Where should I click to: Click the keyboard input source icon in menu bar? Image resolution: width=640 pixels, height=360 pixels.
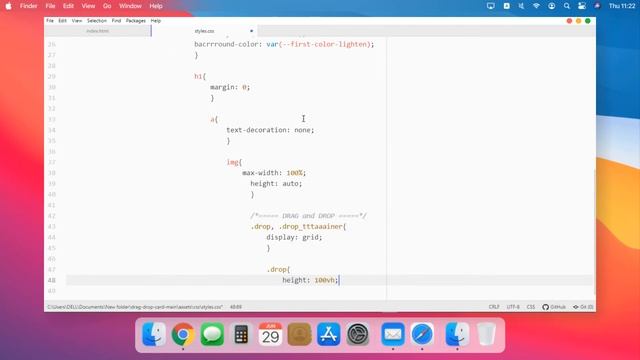(506, 6)
